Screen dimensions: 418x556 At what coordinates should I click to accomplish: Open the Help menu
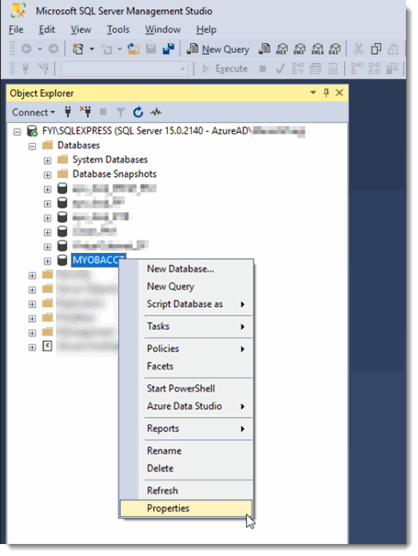206,29
